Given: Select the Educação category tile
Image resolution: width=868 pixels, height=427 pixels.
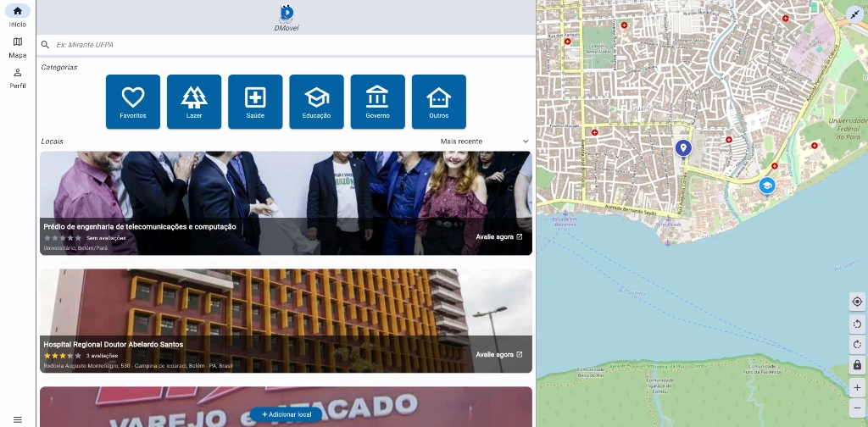Looking at the screenshot, I should click(317, 102).
